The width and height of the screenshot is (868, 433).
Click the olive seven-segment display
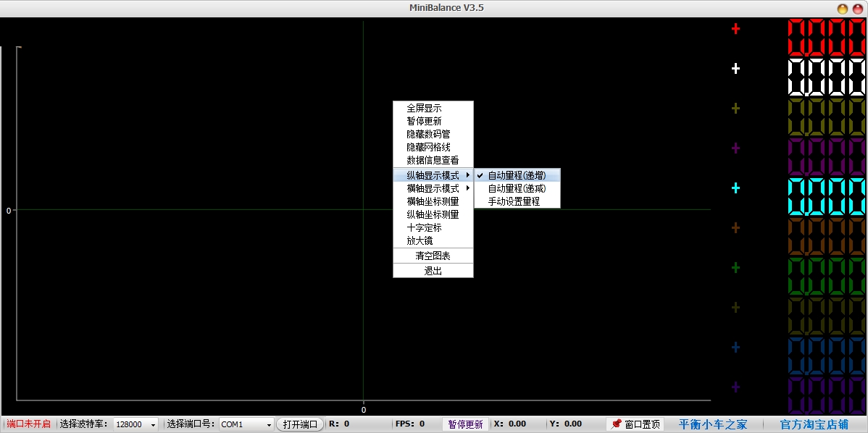(827, 117)
